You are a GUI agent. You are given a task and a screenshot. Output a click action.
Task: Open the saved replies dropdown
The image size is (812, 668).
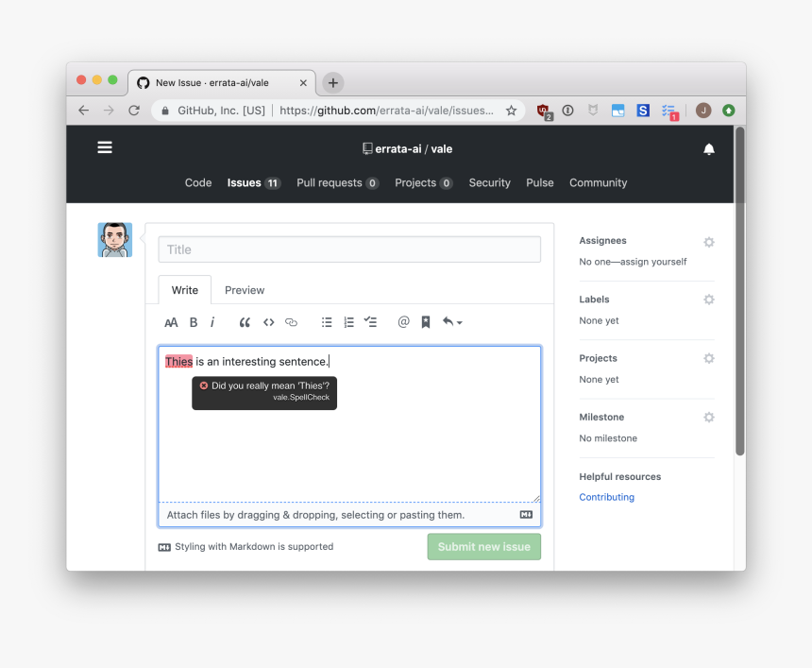tap(452, 322)
